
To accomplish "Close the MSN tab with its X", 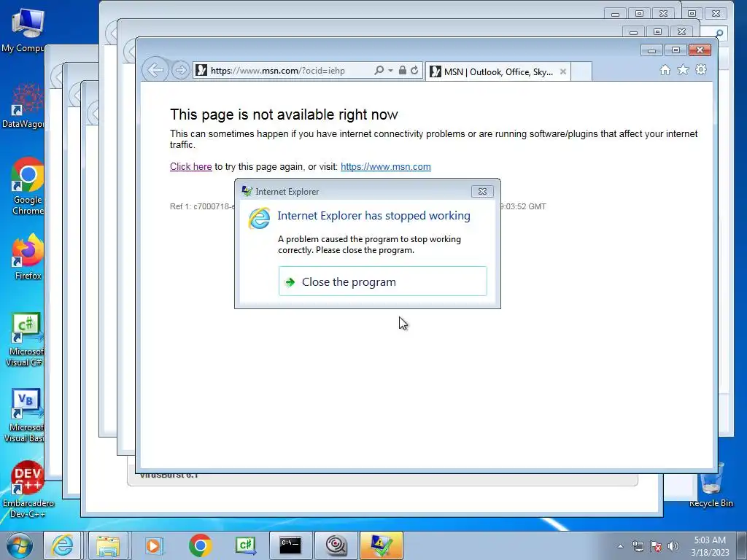I will [x=563, y=72].
